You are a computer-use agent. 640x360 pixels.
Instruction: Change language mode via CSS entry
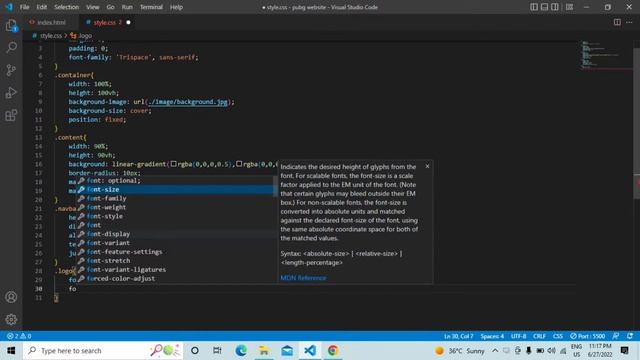pyautogui.click(x=558, y=336)
